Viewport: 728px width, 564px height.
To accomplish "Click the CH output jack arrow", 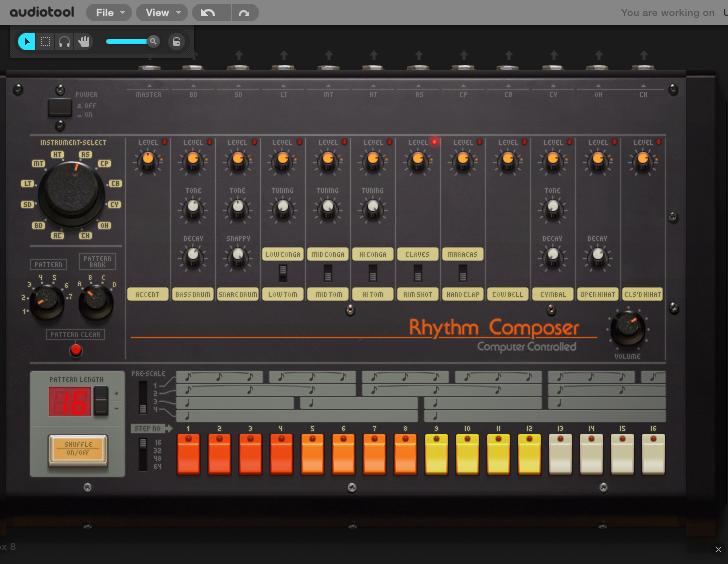I will pos(644,56).
